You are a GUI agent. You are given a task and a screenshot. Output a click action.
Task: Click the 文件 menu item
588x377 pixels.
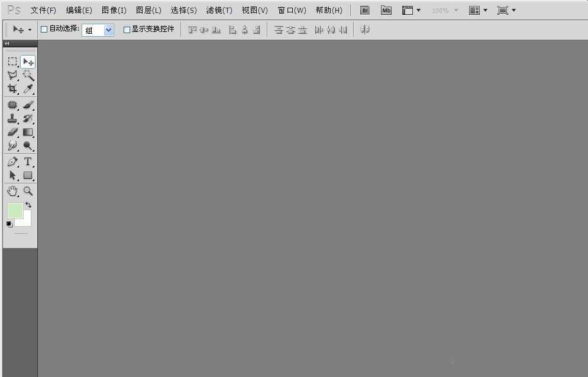click(x=43, y=10)
